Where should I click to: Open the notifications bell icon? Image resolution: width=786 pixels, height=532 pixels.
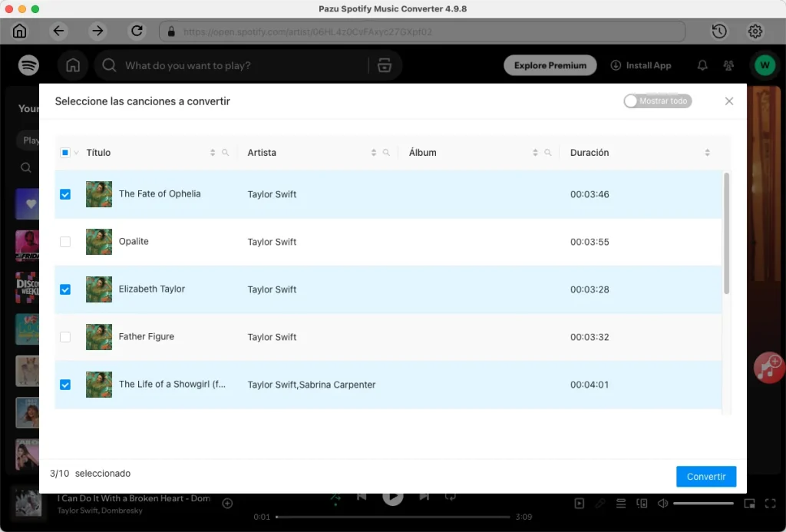[x=702, y=65]
